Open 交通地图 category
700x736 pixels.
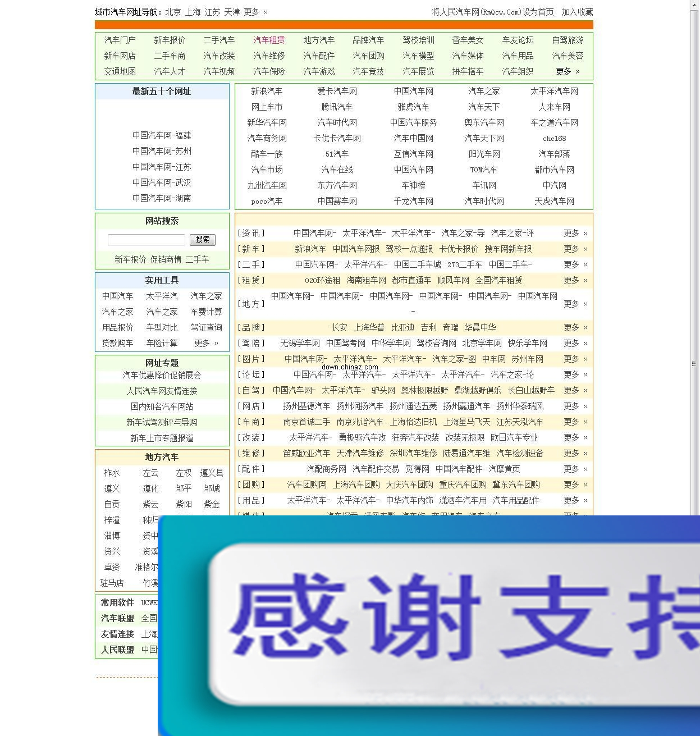(x=120, y=71)
